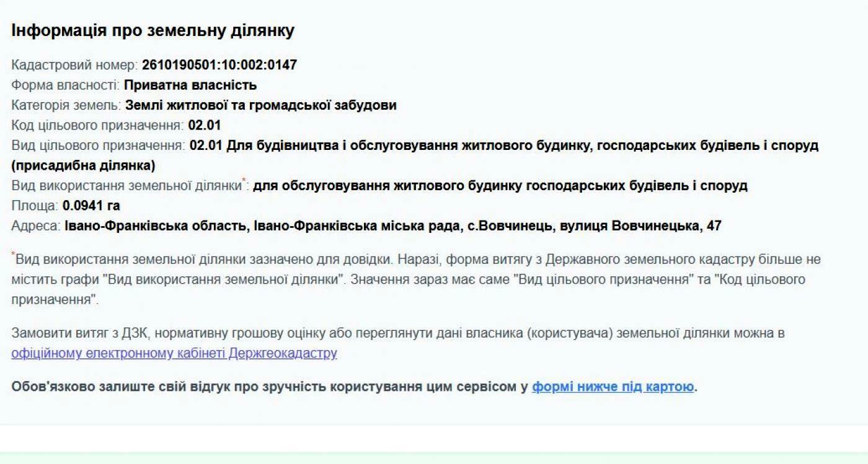Click cadastral number 2610190501:10:002:0147
The height and width of the screenshot is (464, 868).
(x=219, y=65)
